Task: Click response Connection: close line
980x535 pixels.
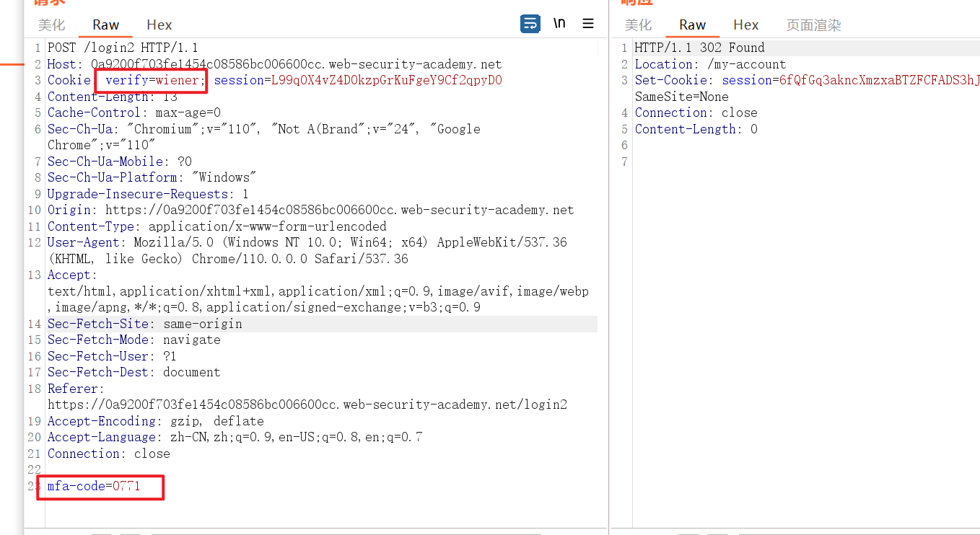Action: (x=696, y=112)
